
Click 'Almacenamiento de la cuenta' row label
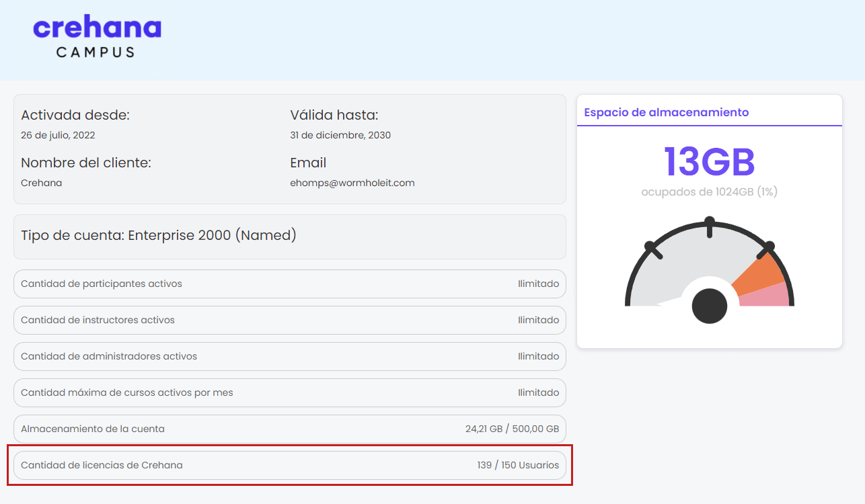(93, 429)
